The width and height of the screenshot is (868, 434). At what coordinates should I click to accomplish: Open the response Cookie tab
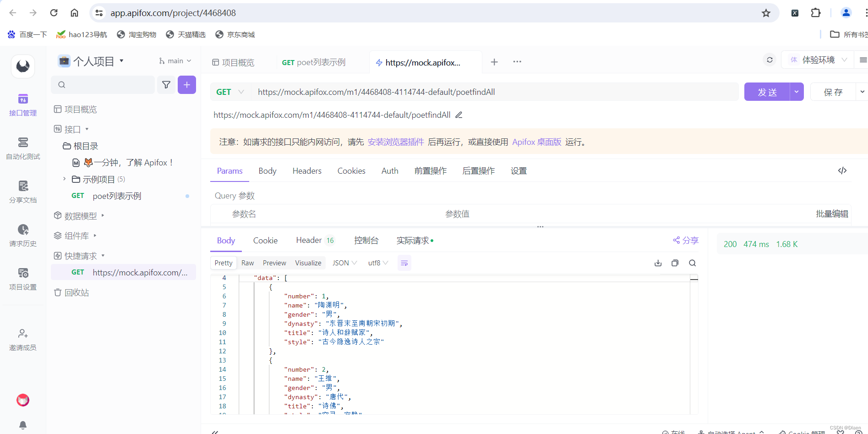(x=265, y=241)
